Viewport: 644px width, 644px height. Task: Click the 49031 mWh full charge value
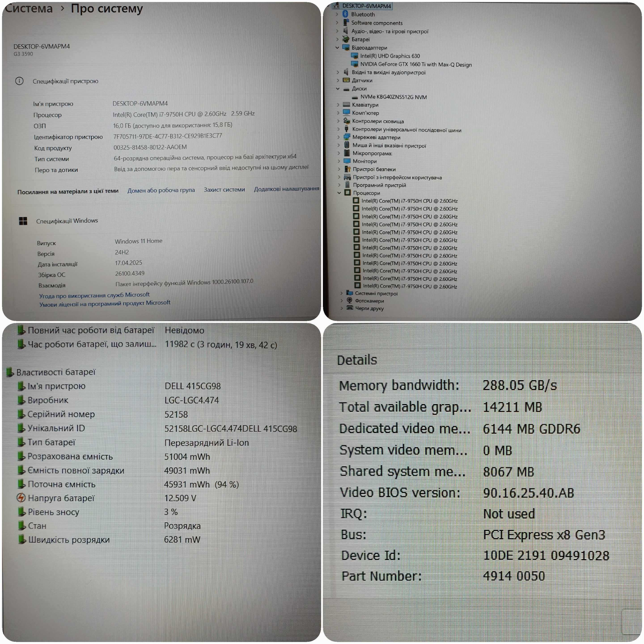click(187, 470)
